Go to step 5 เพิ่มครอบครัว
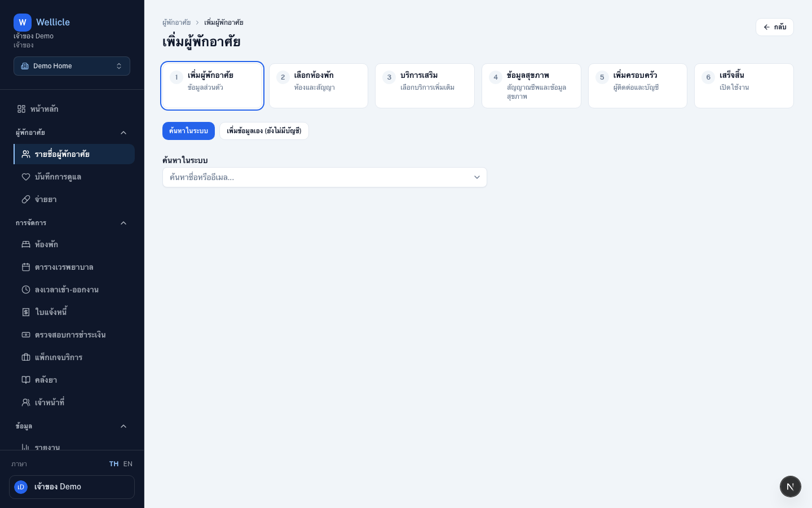This screenshot has height=508, width=812. pyautogui.click(x=638, y=86)
